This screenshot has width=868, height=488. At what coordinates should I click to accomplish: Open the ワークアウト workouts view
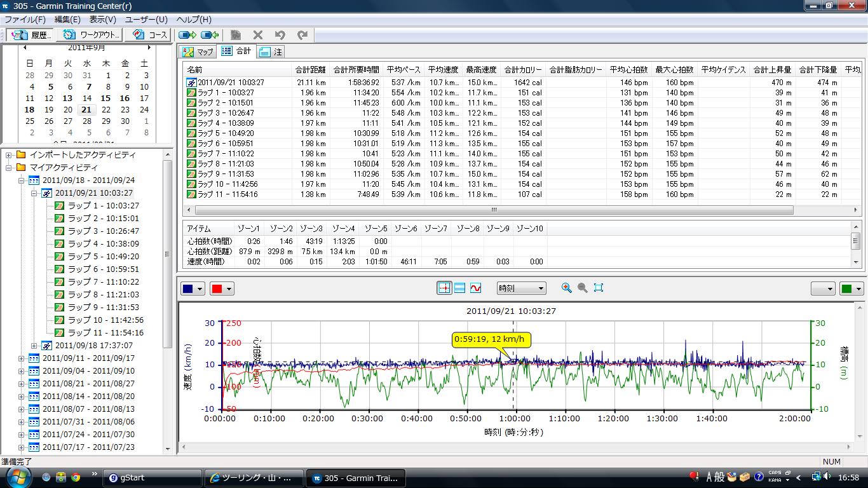[91, 35]
